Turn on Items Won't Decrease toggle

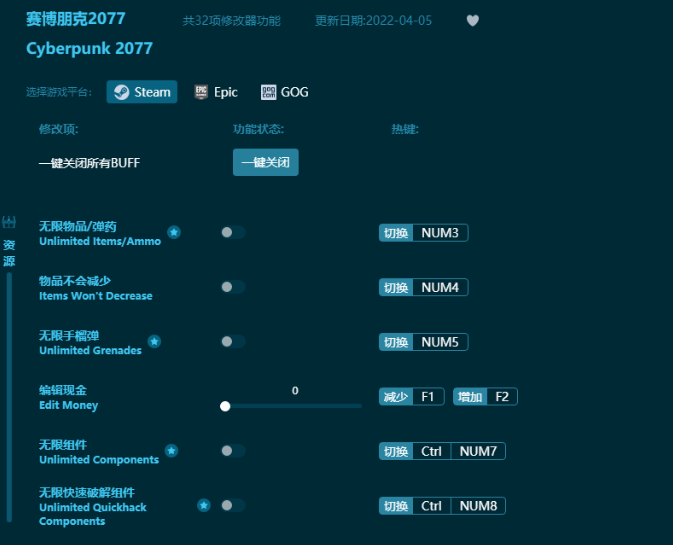point(233,287)
